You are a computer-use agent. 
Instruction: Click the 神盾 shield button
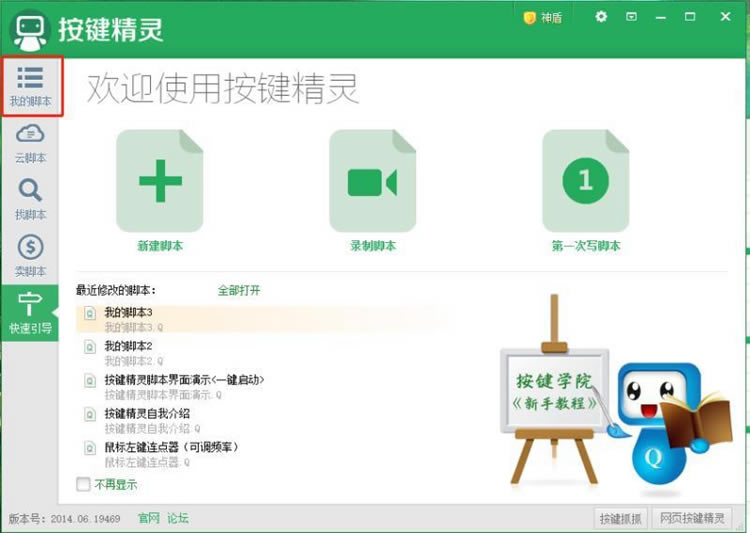[543, 17]
